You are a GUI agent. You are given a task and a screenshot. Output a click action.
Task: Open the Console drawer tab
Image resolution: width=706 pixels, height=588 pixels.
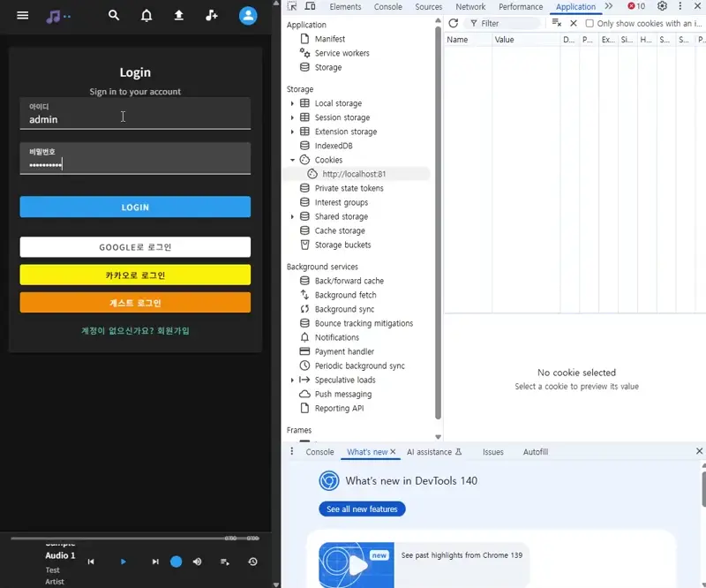click(x=319, y=452)
